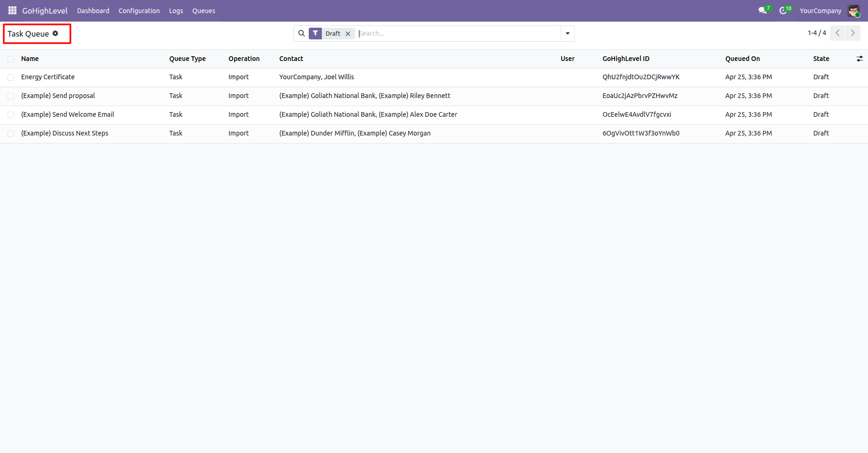The image size is (868, 453).
Task: Tick the select-all checkbox in header
Action: (x=11, y=59)
